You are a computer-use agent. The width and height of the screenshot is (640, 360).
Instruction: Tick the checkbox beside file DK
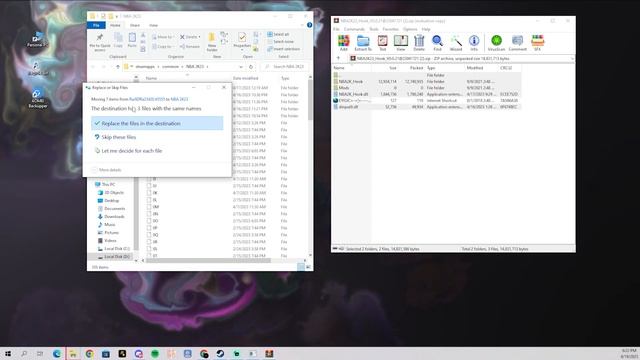[x=149, y=193]
